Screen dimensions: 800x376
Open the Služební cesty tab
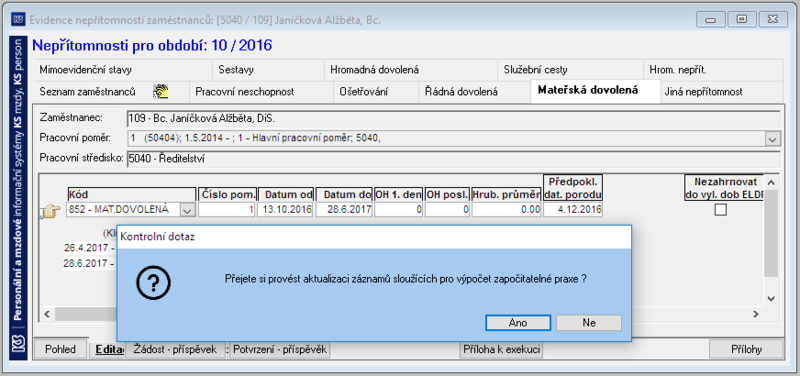tap(535, 70)
